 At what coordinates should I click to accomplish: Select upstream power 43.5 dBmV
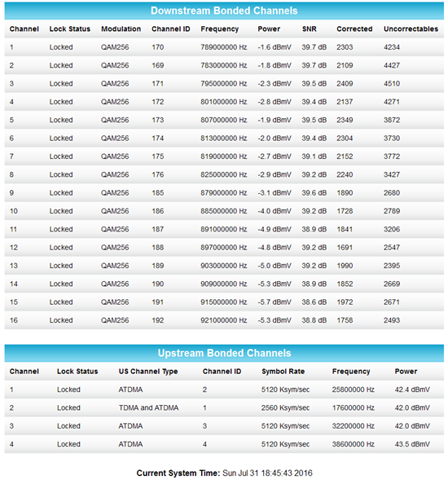pyautogui.click(x=412, y=444)
